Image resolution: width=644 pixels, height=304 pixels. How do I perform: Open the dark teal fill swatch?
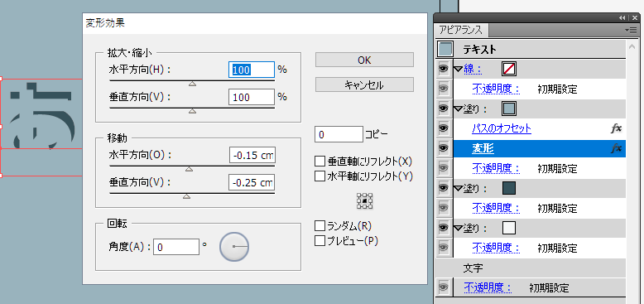point(509,188)
